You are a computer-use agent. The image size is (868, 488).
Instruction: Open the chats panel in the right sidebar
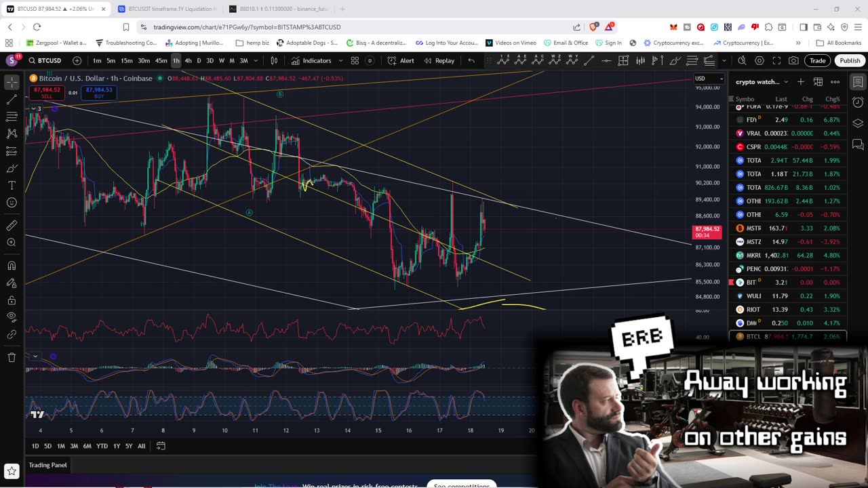pyautogui.click(x=858, y=144)
